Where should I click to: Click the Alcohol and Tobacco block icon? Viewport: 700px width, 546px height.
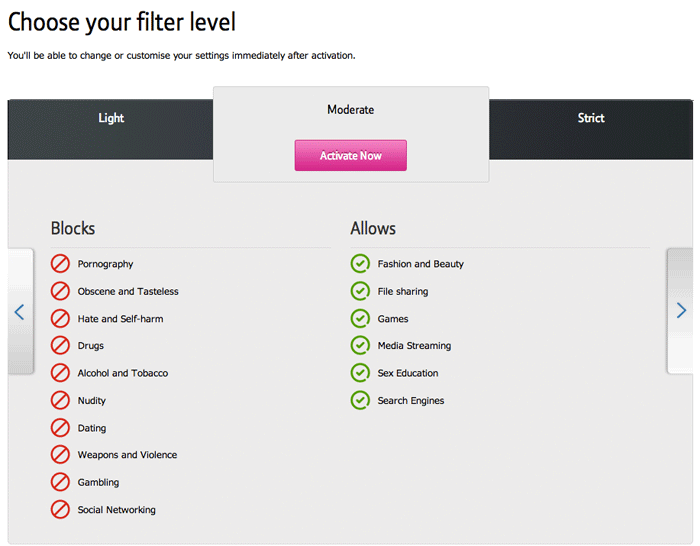coord(60,373)
